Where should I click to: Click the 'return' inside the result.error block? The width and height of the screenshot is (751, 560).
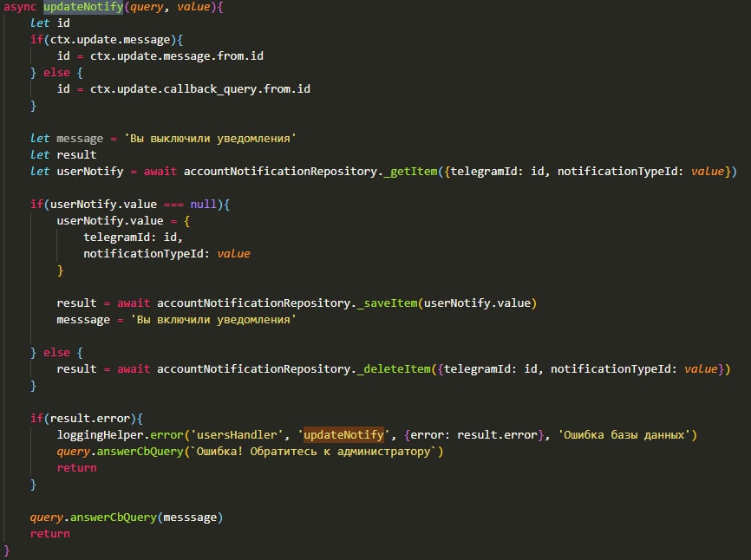point(76,468)
